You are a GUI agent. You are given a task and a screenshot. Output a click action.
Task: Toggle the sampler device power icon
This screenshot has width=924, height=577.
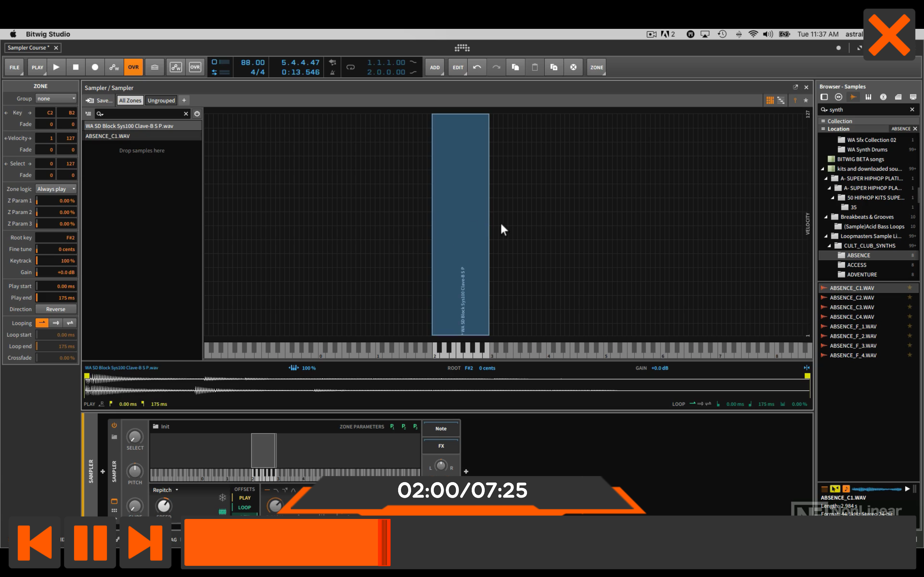[x=114, y=425]
